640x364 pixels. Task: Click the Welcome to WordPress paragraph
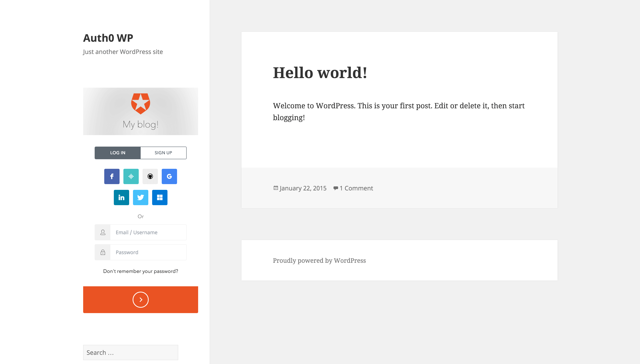tap(399, 112)
